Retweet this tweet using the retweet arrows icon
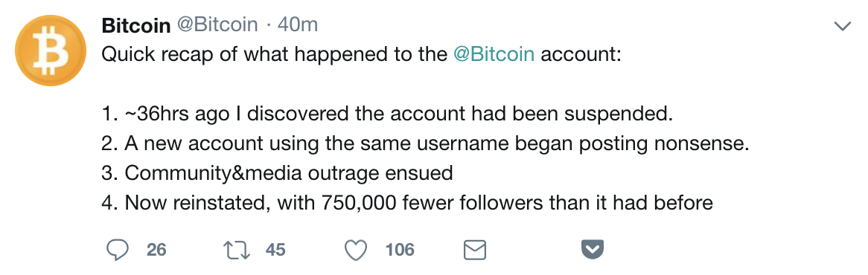Viewport: 868px width, 275px height. point(237,250)
